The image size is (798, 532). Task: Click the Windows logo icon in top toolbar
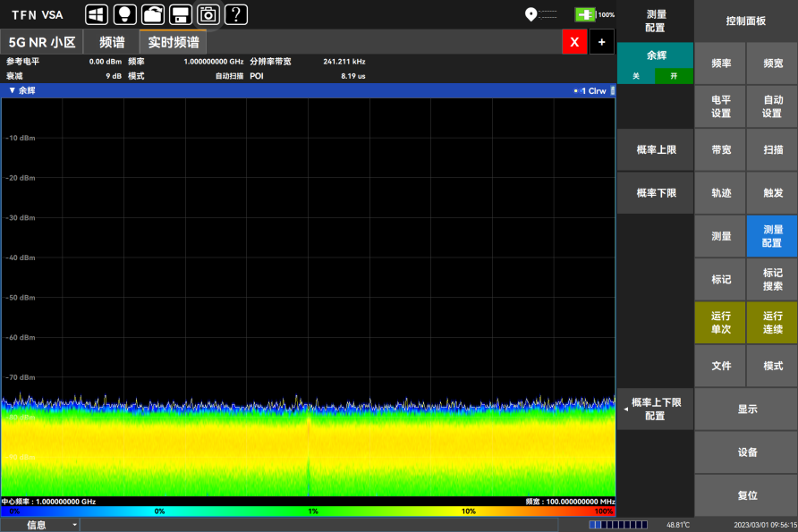97,14
